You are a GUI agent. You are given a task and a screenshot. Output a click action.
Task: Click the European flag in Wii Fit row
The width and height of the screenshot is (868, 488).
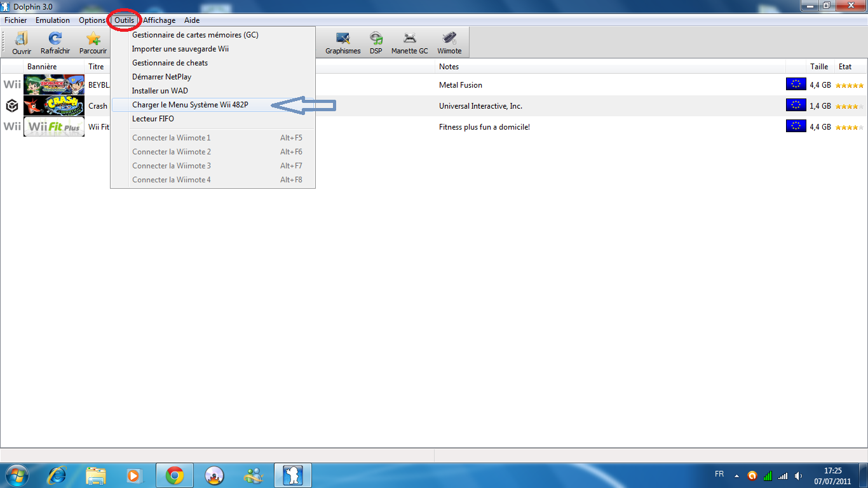(x=796, y=126)
